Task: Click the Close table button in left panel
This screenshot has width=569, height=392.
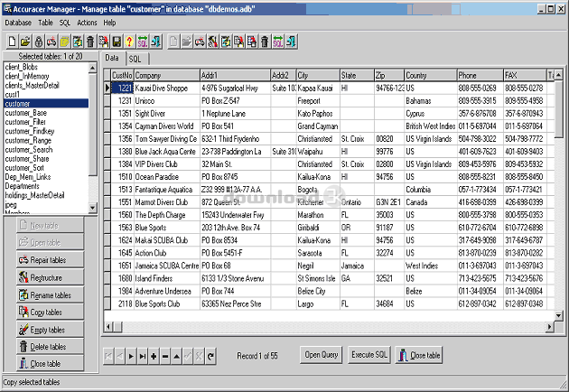Action: click(50, 363)
